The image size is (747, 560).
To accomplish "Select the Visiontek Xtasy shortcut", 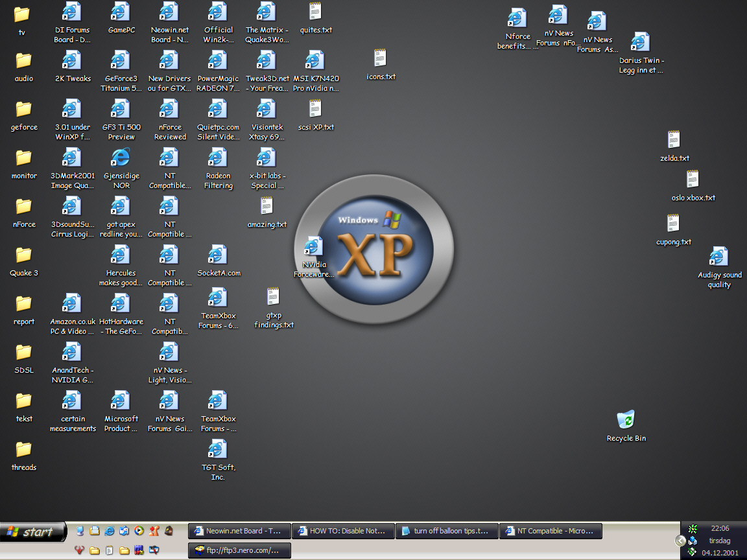I will point(267,120).
